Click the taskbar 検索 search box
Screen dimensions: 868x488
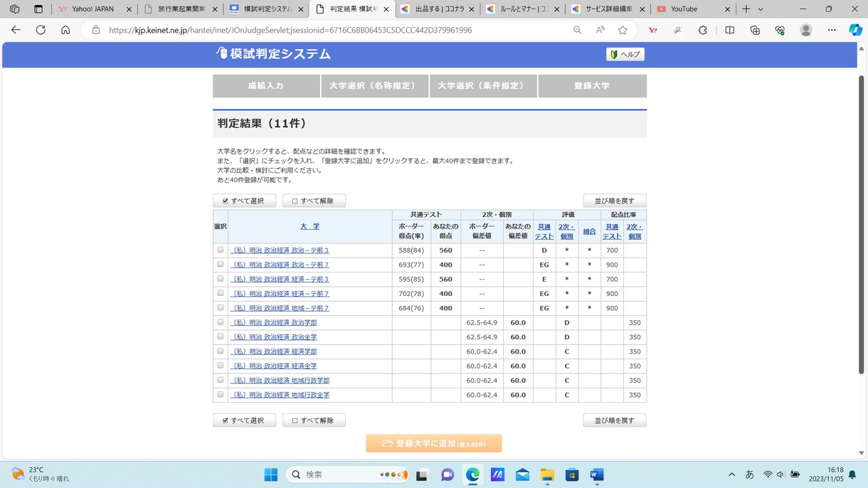pyautogui.click(x=347, y=474)
